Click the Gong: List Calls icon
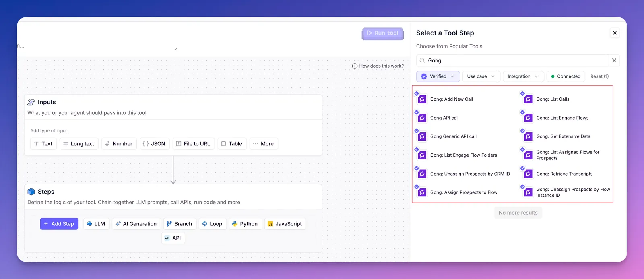This screenshot has width=644, height=279. tap(528, 99)
